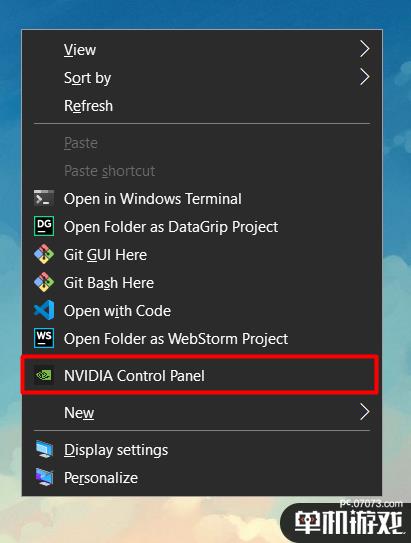Expand the View submenu arrow
Viewport: 411px width, 543px height.
point(364,49)
